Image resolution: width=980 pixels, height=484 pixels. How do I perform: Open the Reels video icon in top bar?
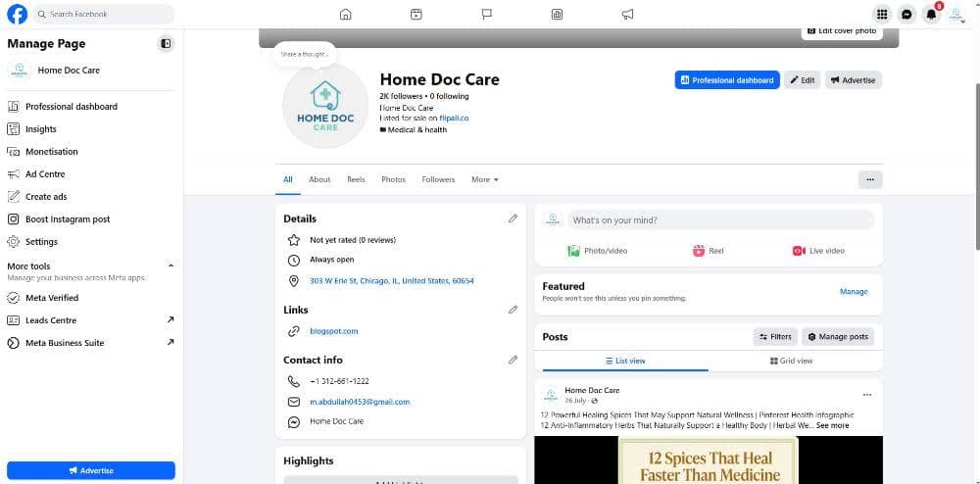point(416,15)
